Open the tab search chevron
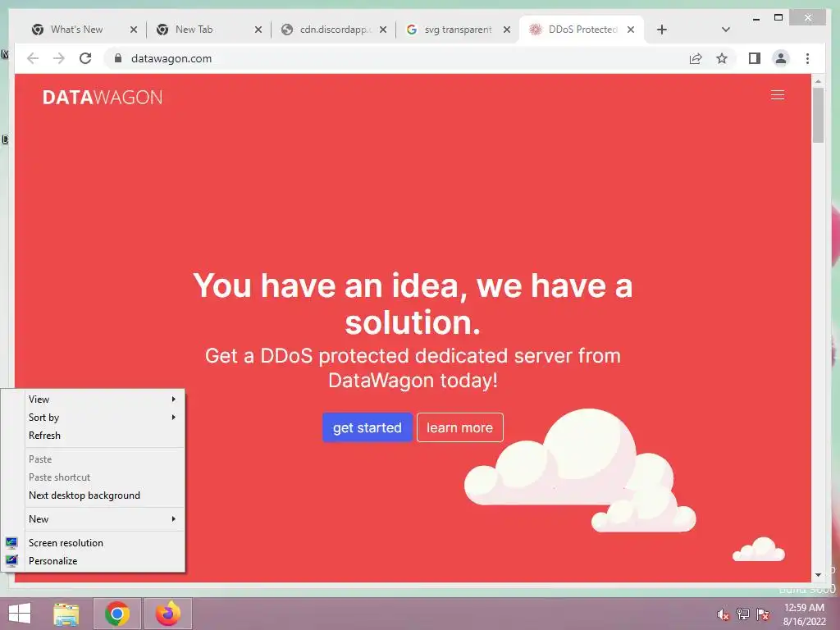Screen dimensions: 840x630 click(x=725, y=30)
